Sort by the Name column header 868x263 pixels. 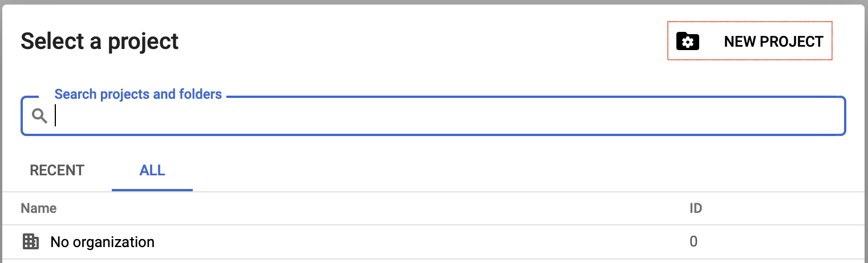coord(39,208)
